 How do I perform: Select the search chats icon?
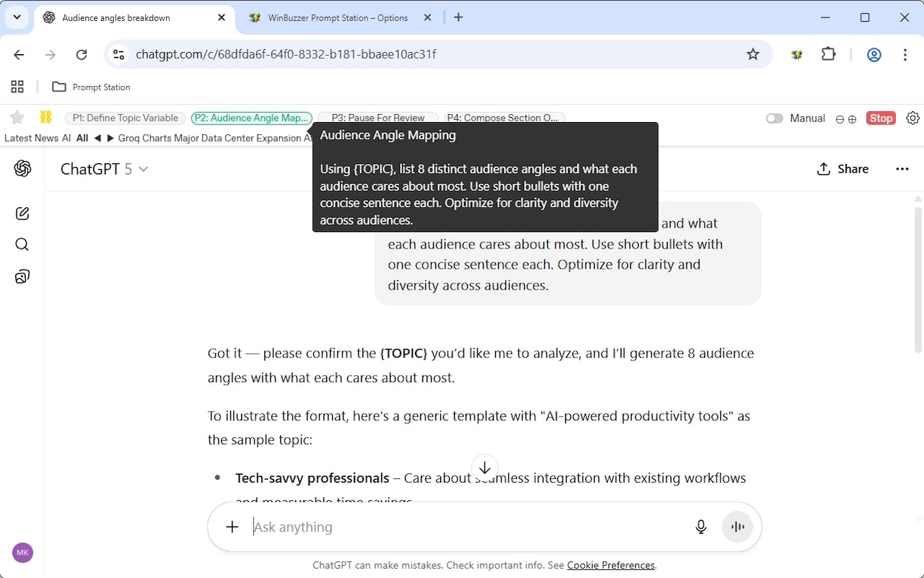pos(22,244)
